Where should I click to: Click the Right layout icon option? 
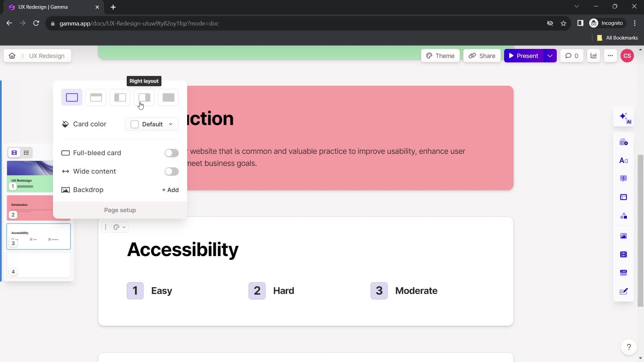tap(144, 97)
